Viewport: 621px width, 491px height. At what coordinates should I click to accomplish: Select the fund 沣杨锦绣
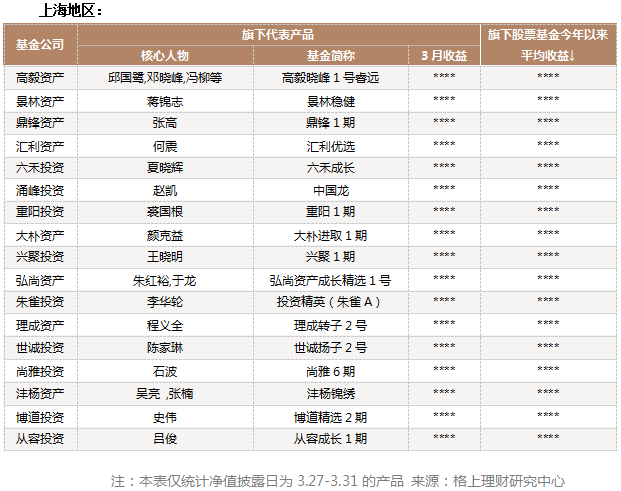pyautogui.click(x=331, y=394)
